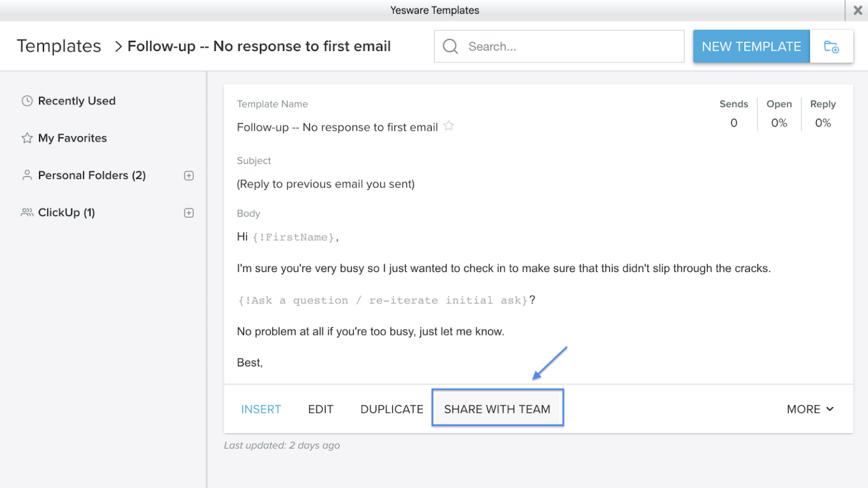Click the magnifying glass in the search bar
This screenshot has width=868, height=488.
pyautogui.click(x=450, y=46)
